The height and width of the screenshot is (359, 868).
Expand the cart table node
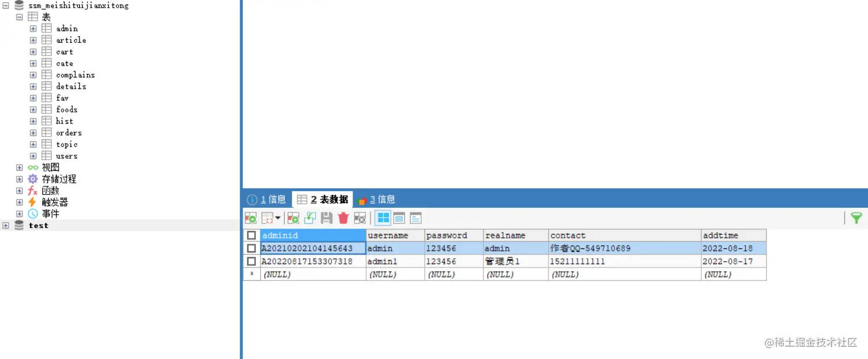33,52
